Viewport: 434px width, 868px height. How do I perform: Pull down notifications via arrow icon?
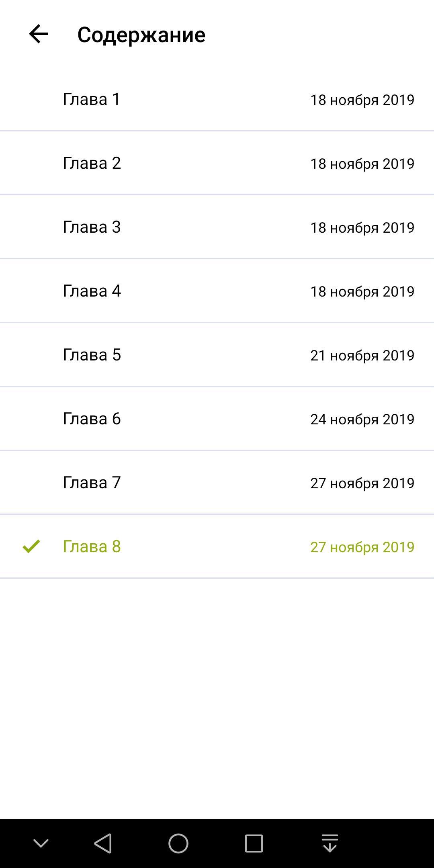pos(330,843)
